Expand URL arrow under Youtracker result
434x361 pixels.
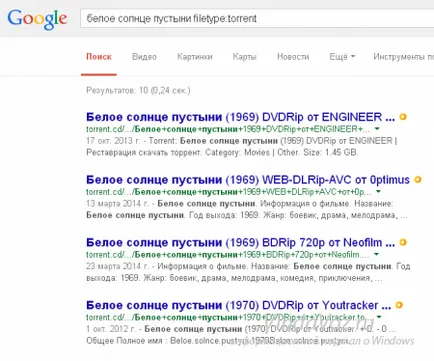[379, 317]
